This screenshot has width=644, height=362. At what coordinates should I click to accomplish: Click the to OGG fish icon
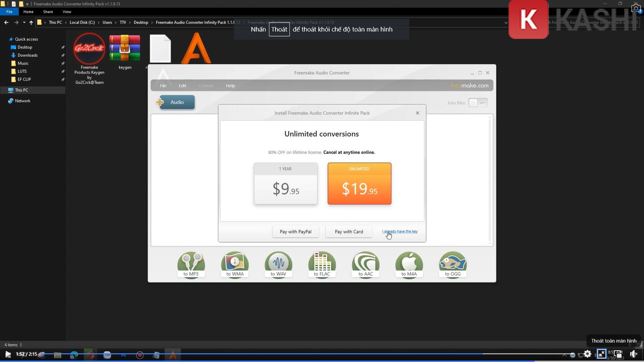click(x=452, y=265)
